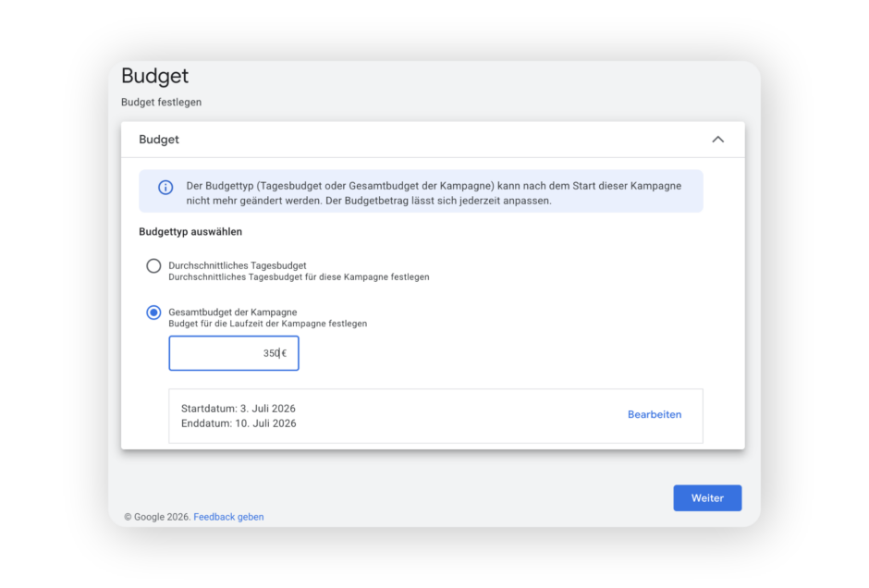Continue with the Weiter button
This screenshot has width=869, height=588.
pos(707,498)
